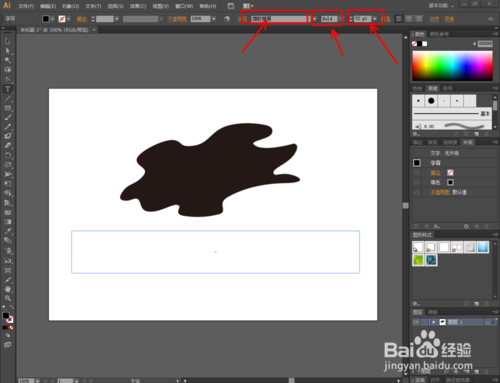Viewport: 500px width, 383px height.
Task: Toggle lock column for 图层 1 layer
Action: tap(424, 322)
